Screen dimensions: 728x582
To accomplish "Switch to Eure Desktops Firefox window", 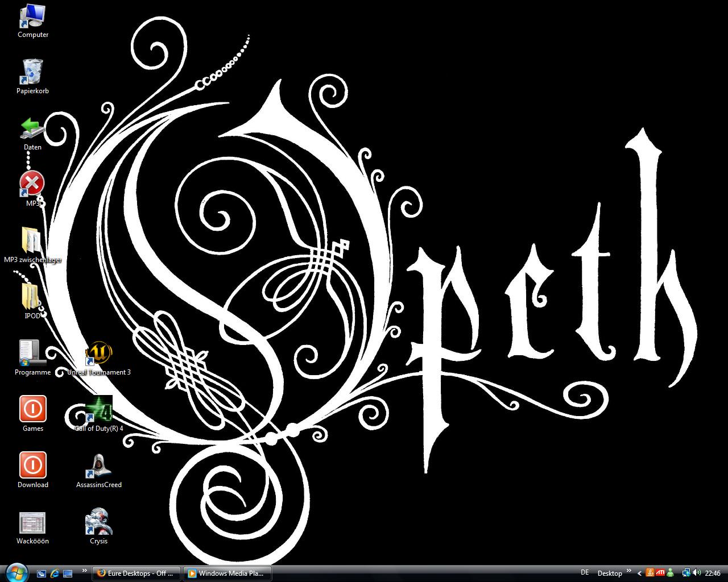I will (136, 573).
